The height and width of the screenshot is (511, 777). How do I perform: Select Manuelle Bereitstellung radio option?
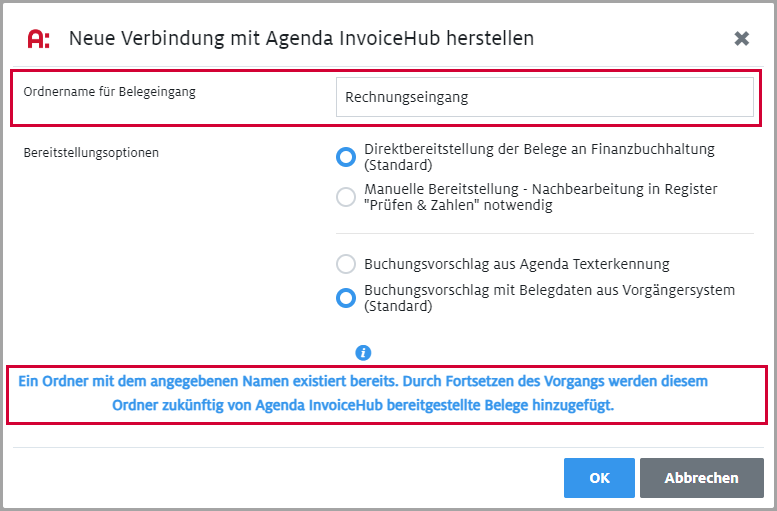346,197
